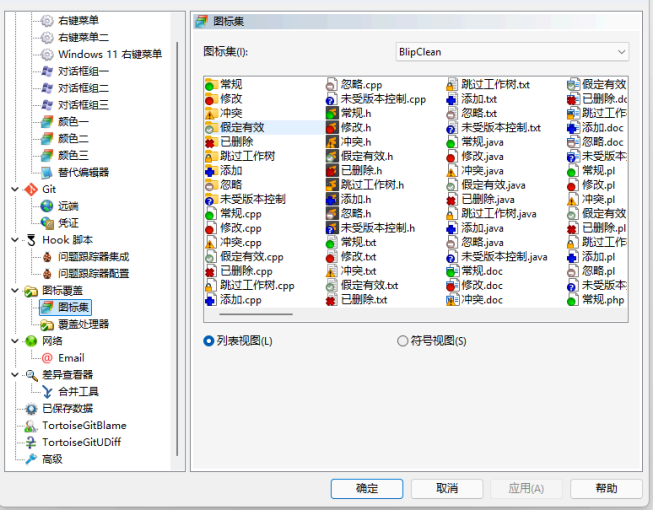655x513 pixels.
Task: Click the gear icon beside 右键菜单二
Action: click(x=47, y=38)
